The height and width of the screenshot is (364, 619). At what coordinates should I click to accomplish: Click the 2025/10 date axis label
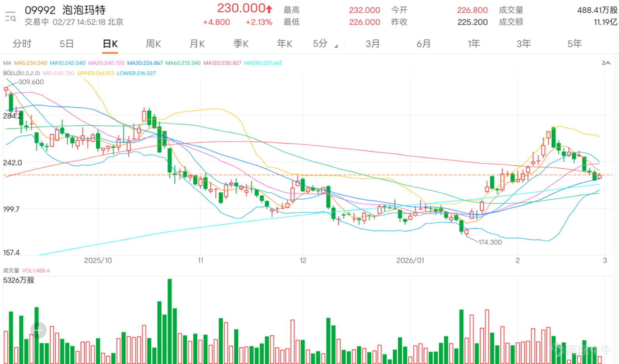tap(98, 260)
